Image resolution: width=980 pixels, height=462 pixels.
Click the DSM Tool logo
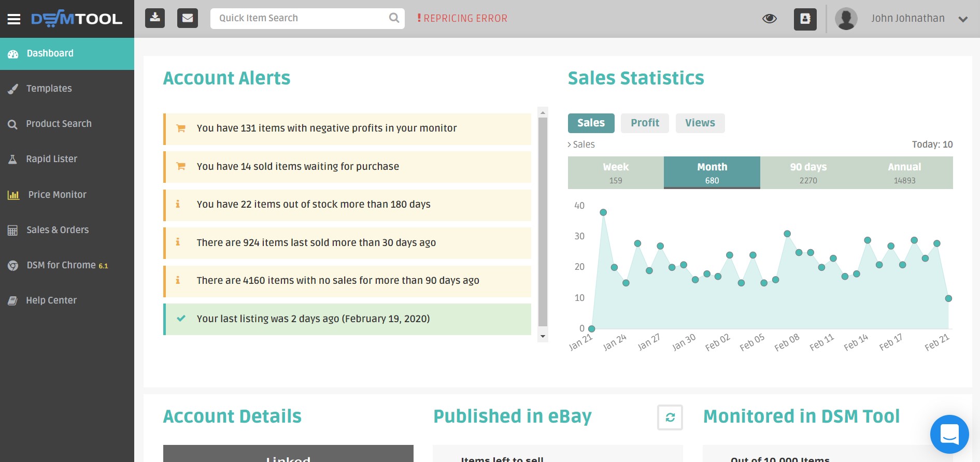pyautogui.click(x=77, y=19)
